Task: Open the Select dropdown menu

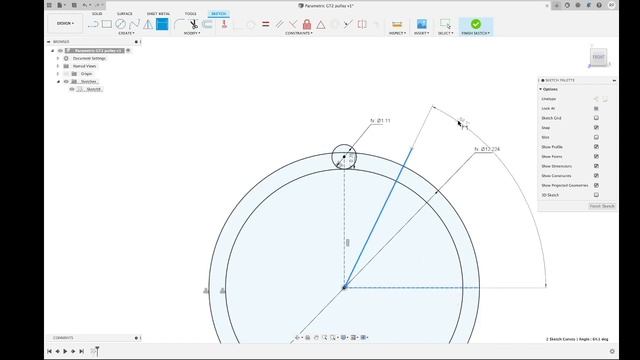Action: pos(446,33)
